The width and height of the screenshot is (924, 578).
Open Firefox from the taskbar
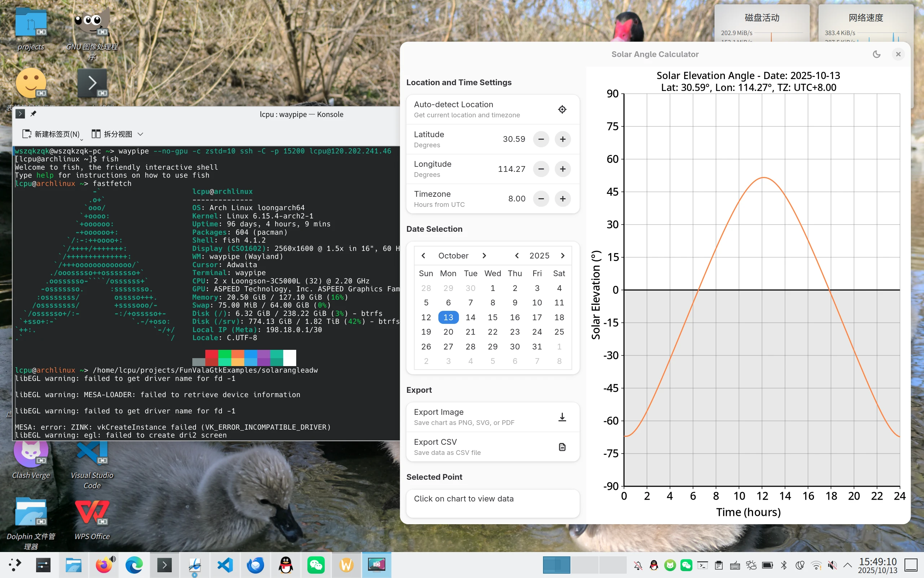point(104,565)
